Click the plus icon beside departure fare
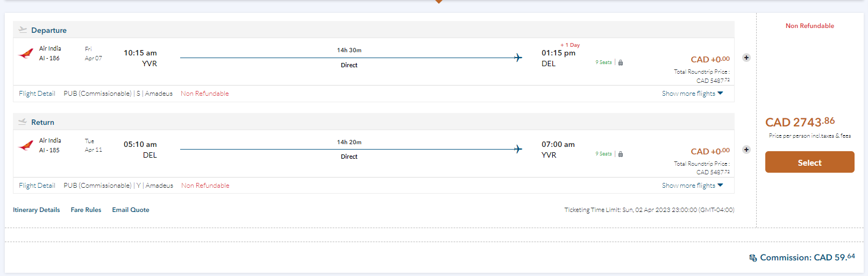 point(746,58)
